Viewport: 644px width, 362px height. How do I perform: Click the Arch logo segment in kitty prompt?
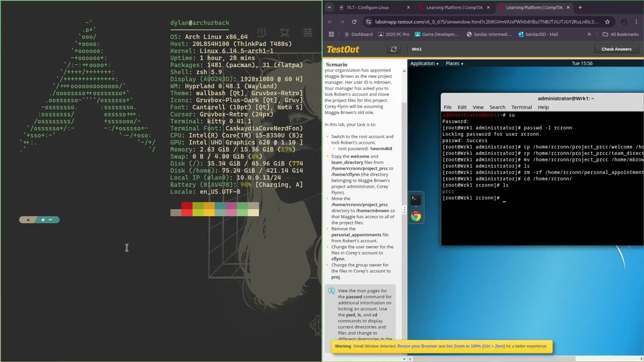coord(28,220)
